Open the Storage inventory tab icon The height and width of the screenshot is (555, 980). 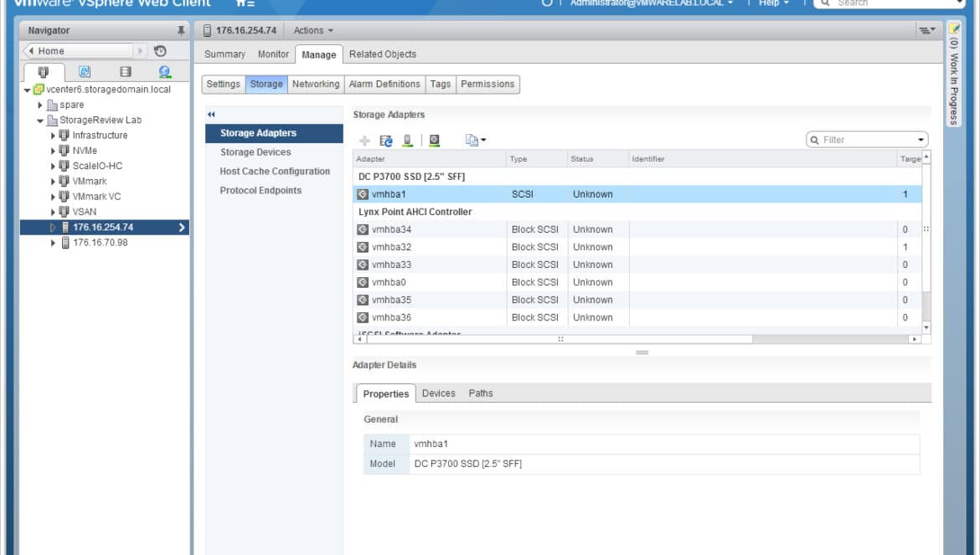coord(125,72)
